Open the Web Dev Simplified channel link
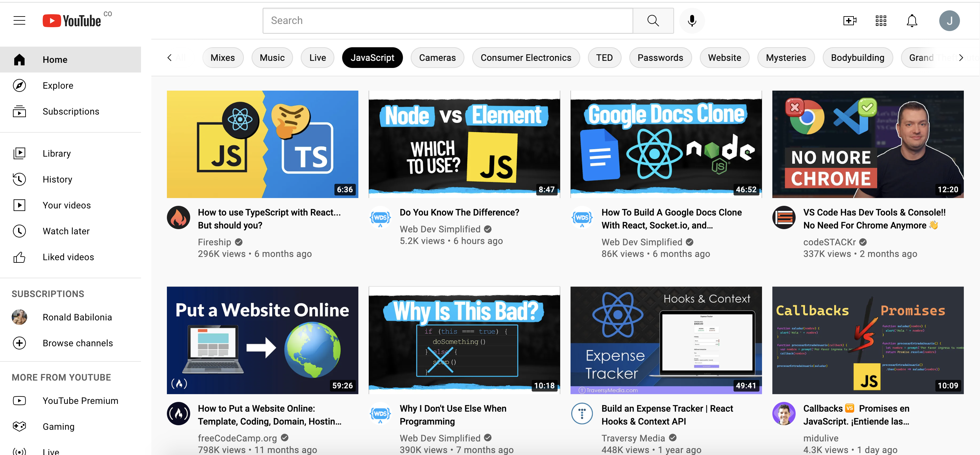Screen dimensions: 980x455 pyautogui.click(x=440, y=229)
